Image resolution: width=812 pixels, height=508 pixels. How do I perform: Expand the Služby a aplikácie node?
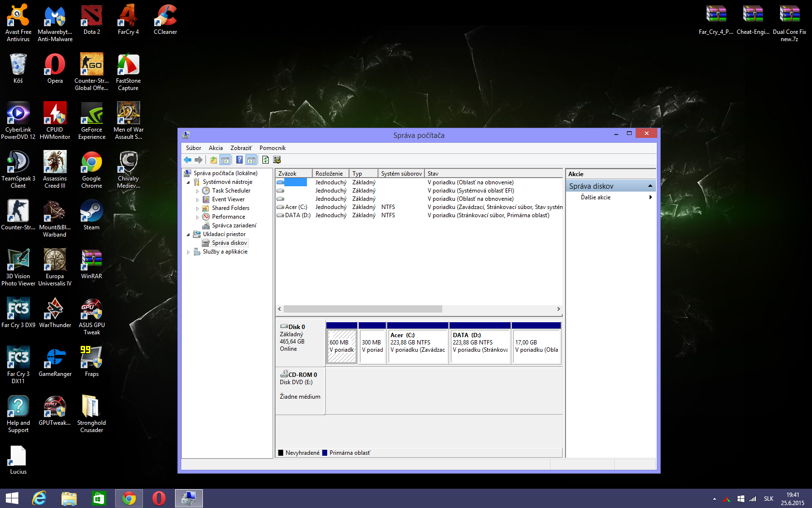pyautogui.click(x=188, y=252)
